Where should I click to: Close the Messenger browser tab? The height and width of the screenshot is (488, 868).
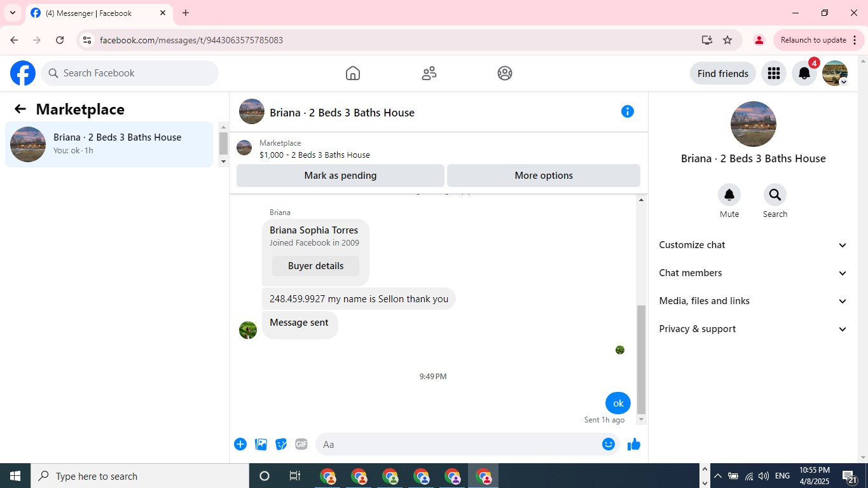pos(163,13)
